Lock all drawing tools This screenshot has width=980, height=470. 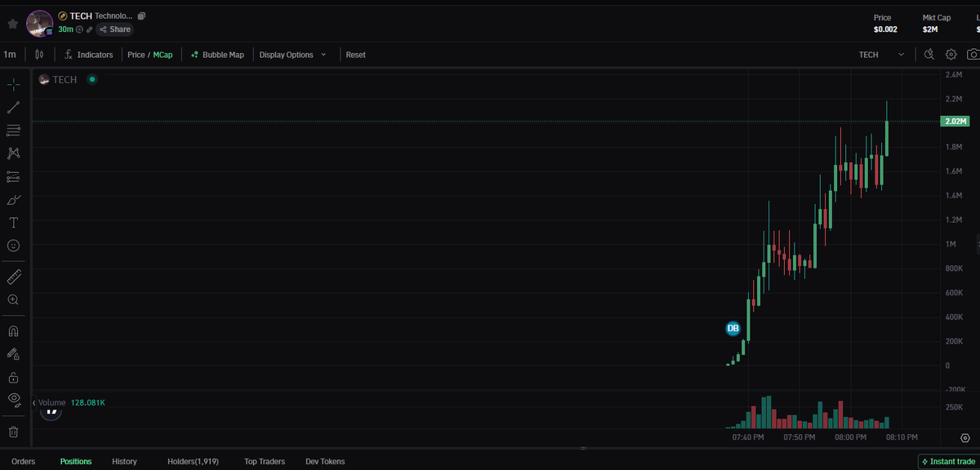(14, 377)
